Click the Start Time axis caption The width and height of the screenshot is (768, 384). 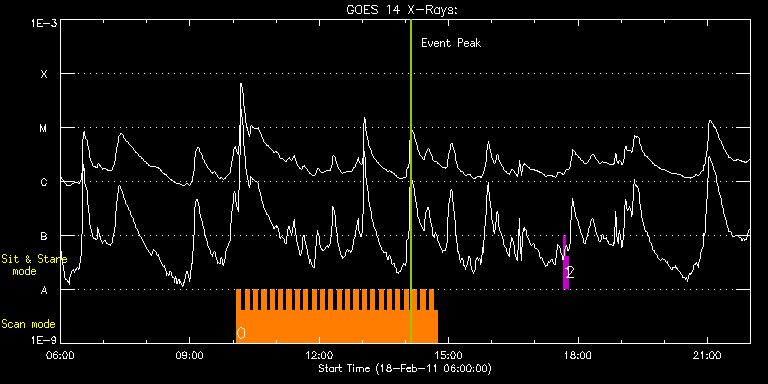pyautogui.click(x=405, y=368)
